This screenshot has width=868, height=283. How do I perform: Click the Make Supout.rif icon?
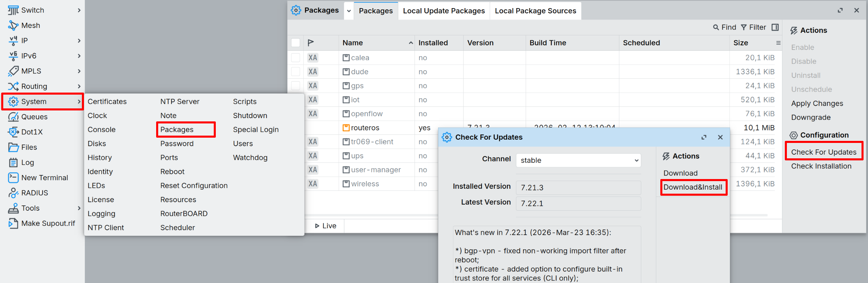coord(13,223)
